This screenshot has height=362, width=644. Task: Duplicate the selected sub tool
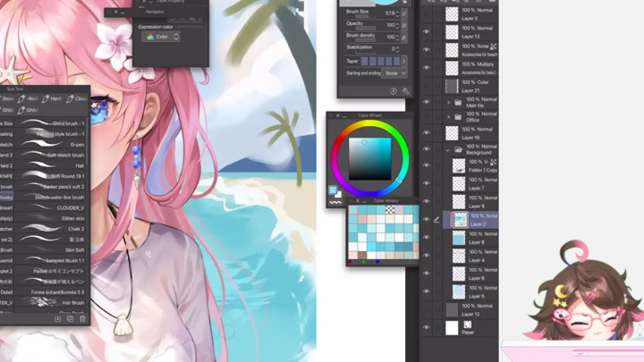point(70,319)
